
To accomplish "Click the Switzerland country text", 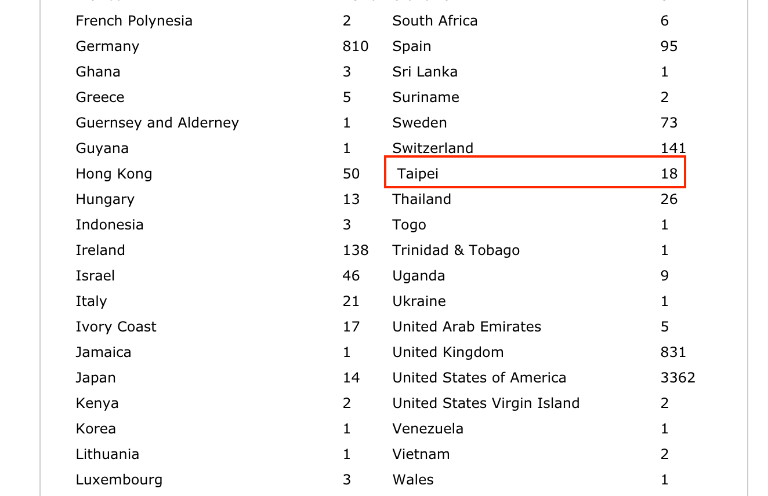I will pyautogui.click(x=433, y=148).
